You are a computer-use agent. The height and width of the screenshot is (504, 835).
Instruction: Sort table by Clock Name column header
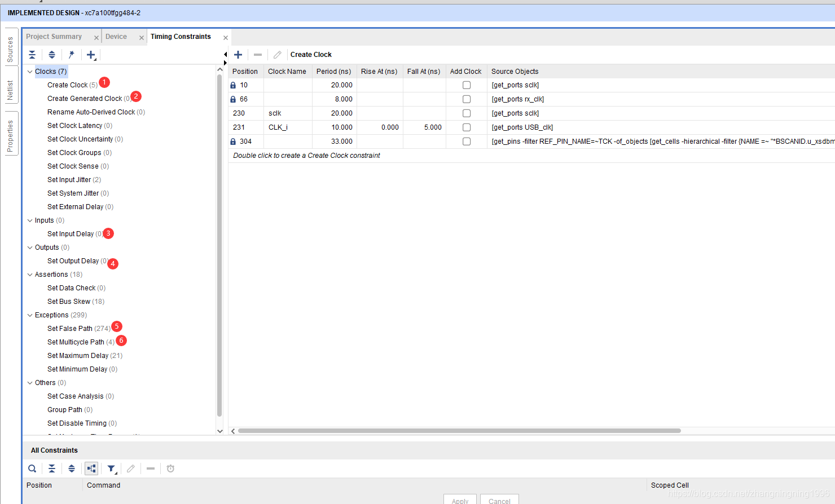[x=287, y=72]
